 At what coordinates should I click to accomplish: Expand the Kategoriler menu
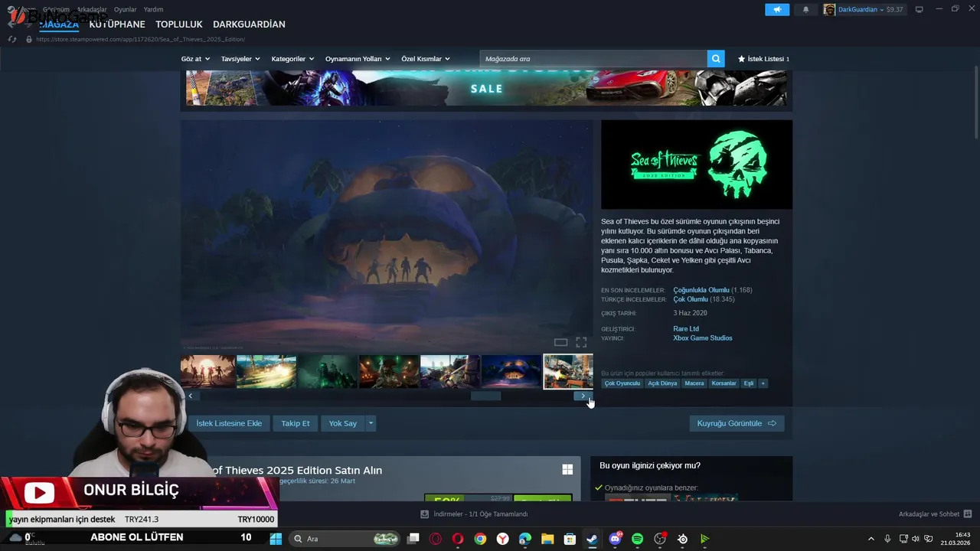point(292,59)
